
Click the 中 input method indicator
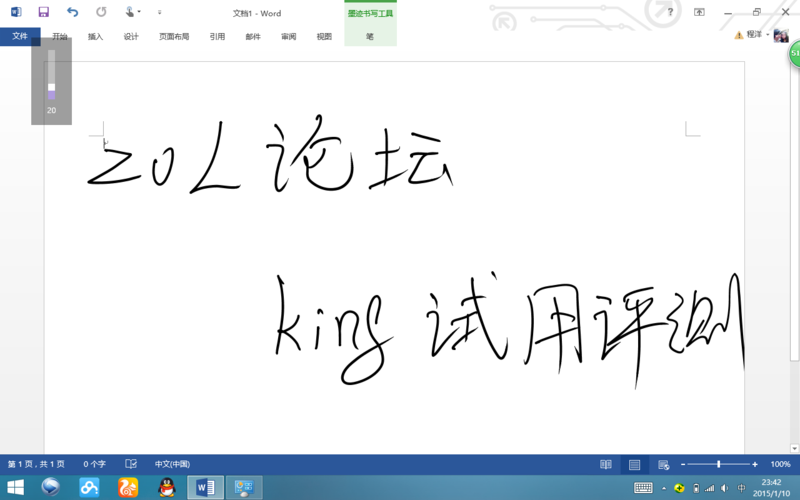[741, 488]
